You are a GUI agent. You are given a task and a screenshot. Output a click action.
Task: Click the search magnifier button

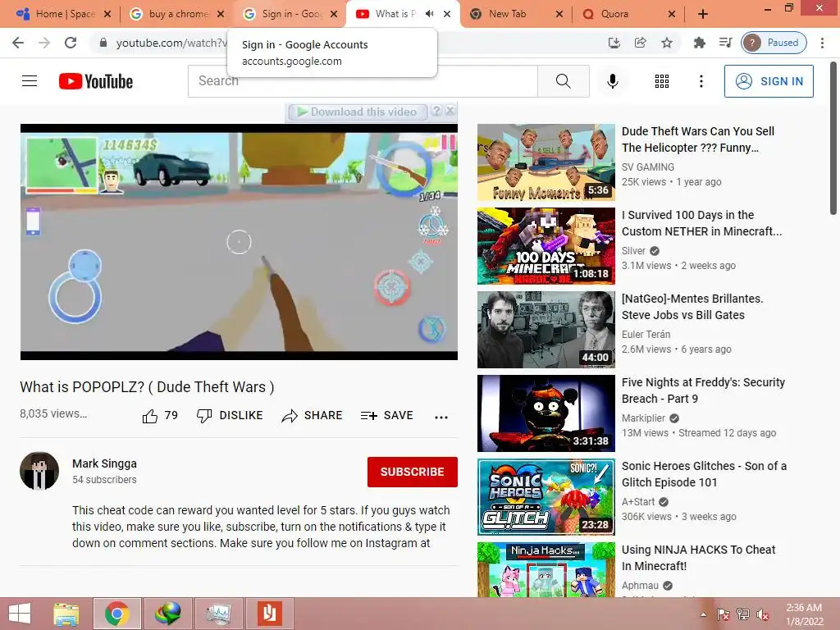click(x=563, y=81)
